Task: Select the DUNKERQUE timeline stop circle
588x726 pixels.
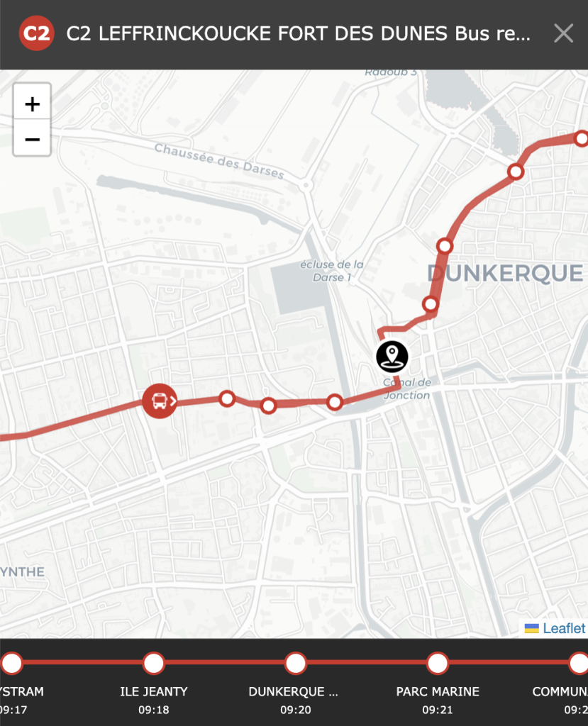Action: [x=296, y=663]
